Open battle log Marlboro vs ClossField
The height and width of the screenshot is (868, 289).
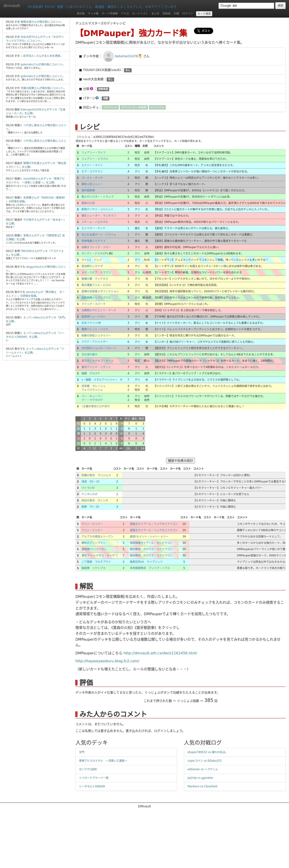pyautogui.click(x=203, y=786)
